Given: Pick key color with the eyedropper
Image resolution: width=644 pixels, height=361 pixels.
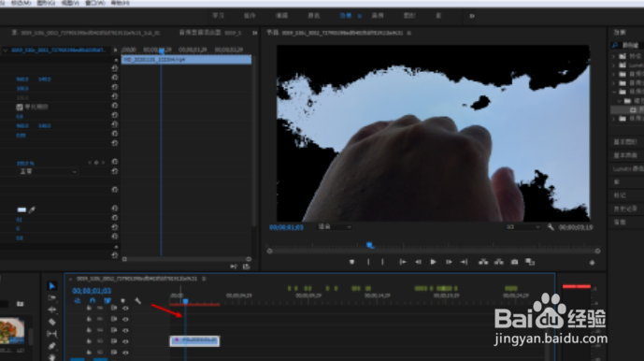Looking at the screenshot, I should (32, 209).
